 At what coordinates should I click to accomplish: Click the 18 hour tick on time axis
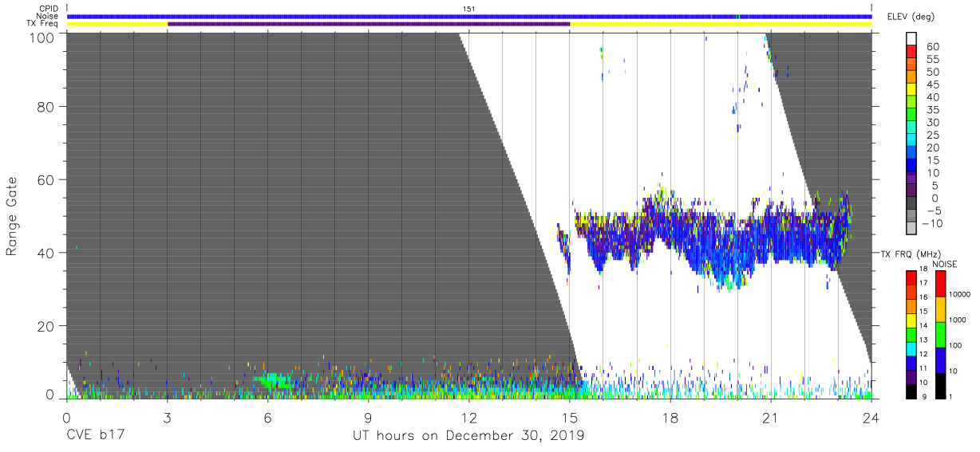click(670, 417)
